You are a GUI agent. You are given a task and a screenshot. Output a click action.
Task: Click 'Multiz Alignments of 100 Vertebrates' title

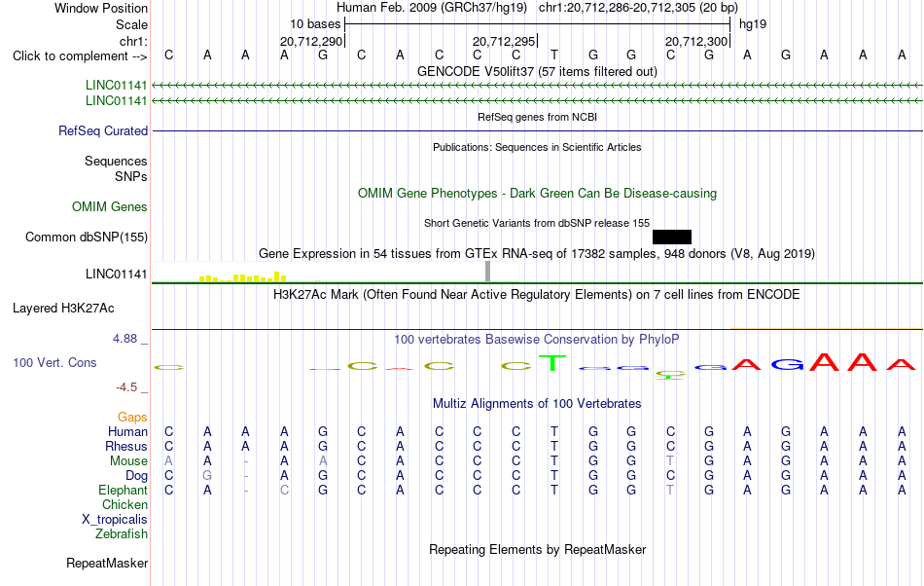coord(537,403)
